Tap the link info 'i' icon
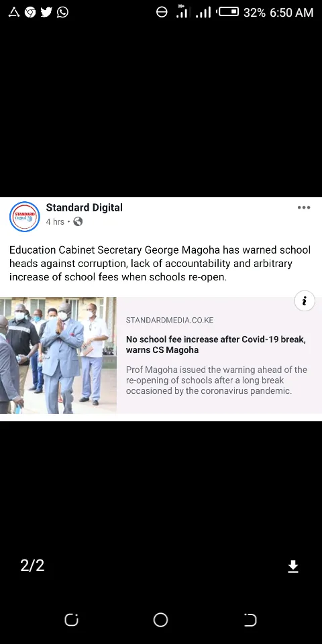322x644 pixels. point(305,301)
